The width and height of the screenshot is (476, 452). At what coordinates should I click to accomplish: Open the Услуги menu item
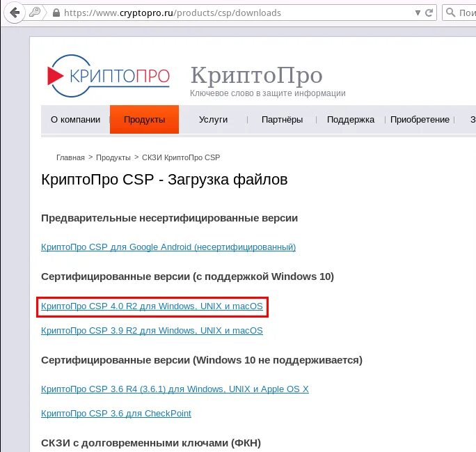pyautogui.click(x=213, y=120)
